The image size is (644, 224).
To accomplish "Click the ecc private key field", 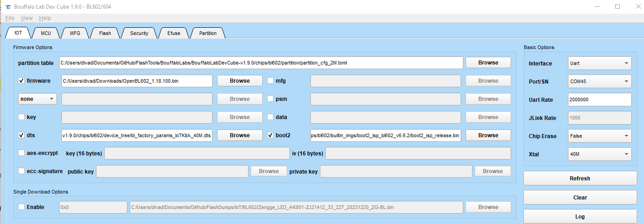I will click(396, 171).
